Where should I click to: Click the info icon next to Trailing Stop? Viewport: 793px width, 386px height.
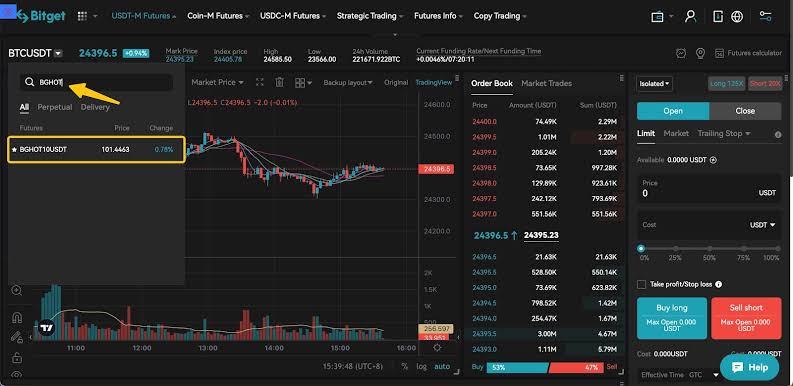coord(778,135)
